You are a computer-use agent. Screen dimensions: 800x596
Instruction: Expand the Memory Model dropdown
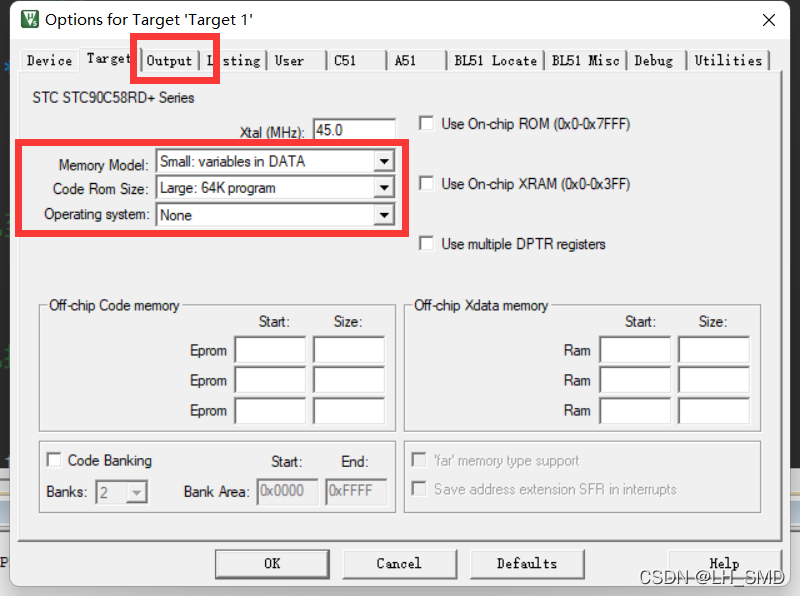pyautogui.click(x=384, y=161)
